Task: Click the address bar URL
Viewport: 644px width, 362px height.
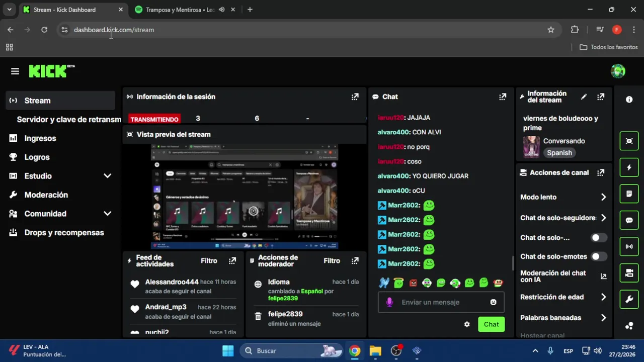Action: (x=114, y=30)
